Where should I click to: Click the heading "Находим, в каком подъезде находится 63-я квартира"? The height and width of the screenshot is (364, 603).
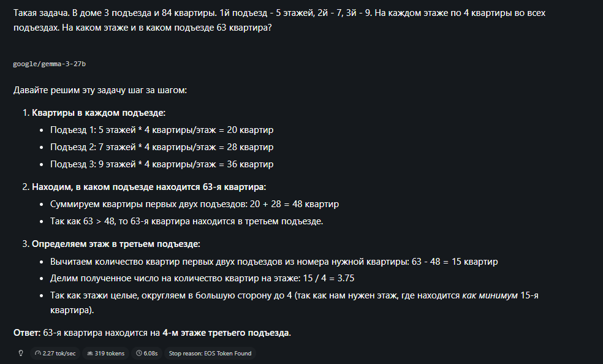tap(149, 187)
